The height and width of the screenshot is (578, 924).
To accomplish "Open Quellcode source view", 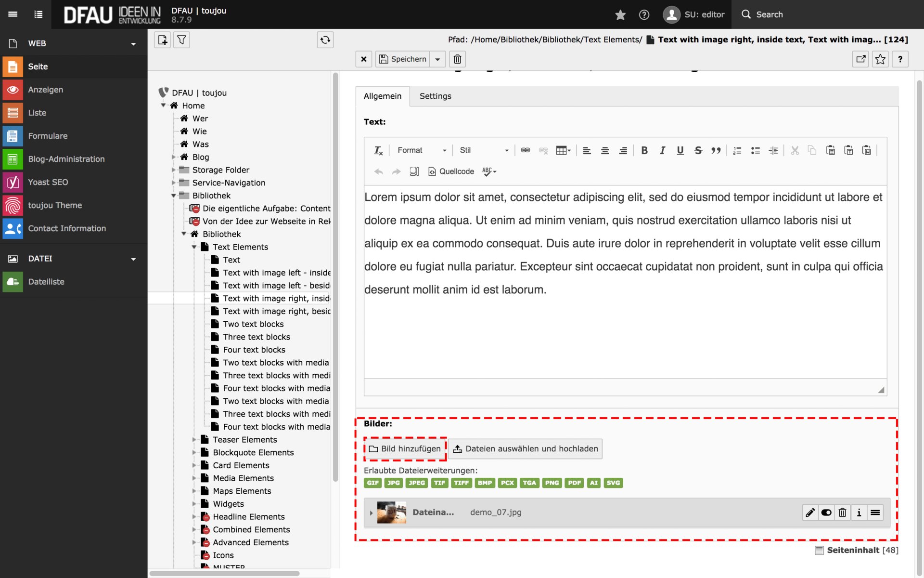I will [451, 171].
